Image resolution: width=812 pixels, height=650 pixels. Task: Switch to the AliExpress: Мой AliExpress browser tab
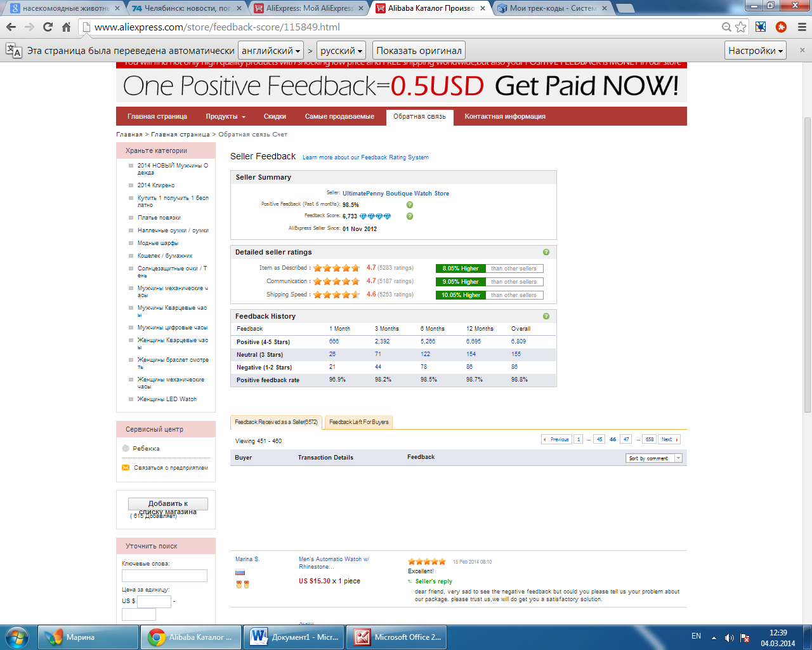[x=309, y=8]
